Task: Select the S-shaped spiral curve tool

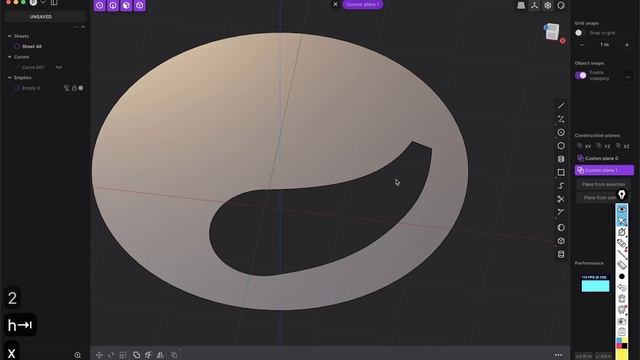Action: click(x=561, y=186)
